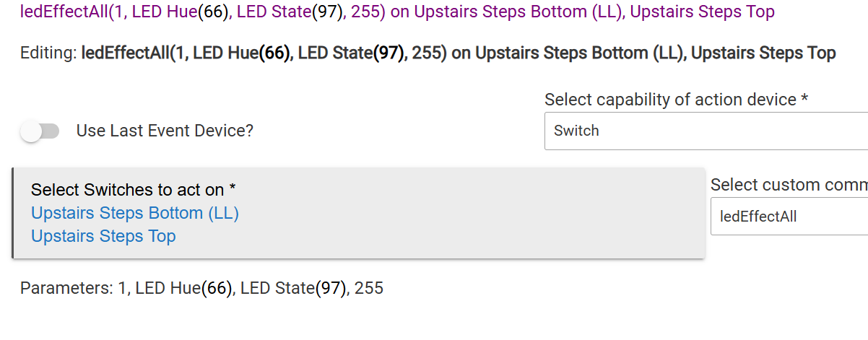This screenshot has height=340, width=868.
Task: Select the Upstairs Steps Bottom (LL) device link
Action: [x=135, y=214]
